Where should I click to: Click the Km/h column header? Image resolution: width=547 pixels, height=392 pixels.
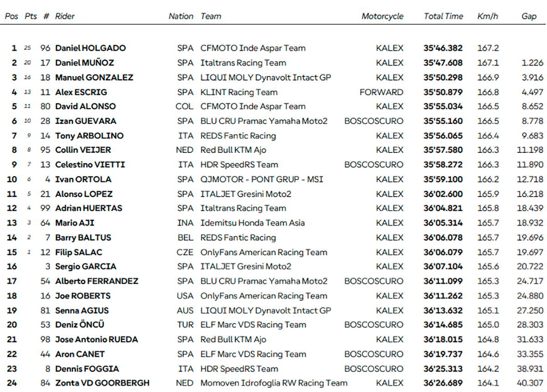[x=487, y=16]
